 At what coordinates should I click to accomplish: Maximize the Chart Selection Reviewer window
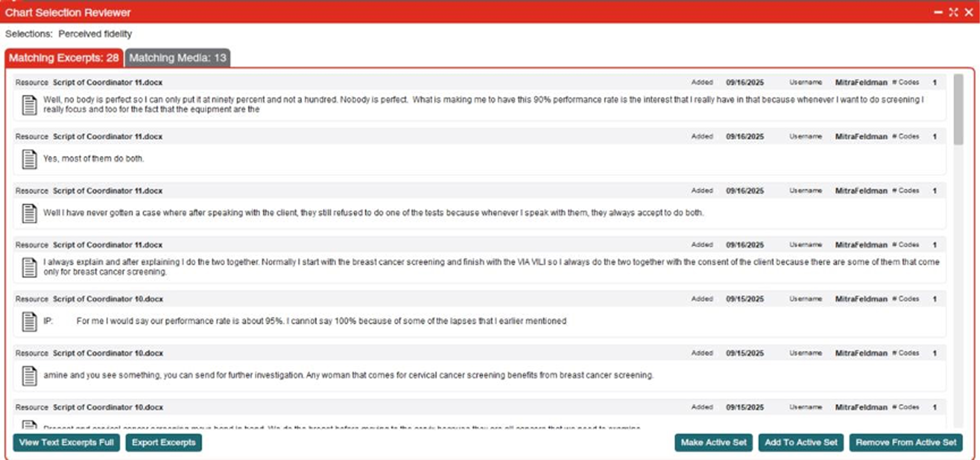click(x=953, y=12)
